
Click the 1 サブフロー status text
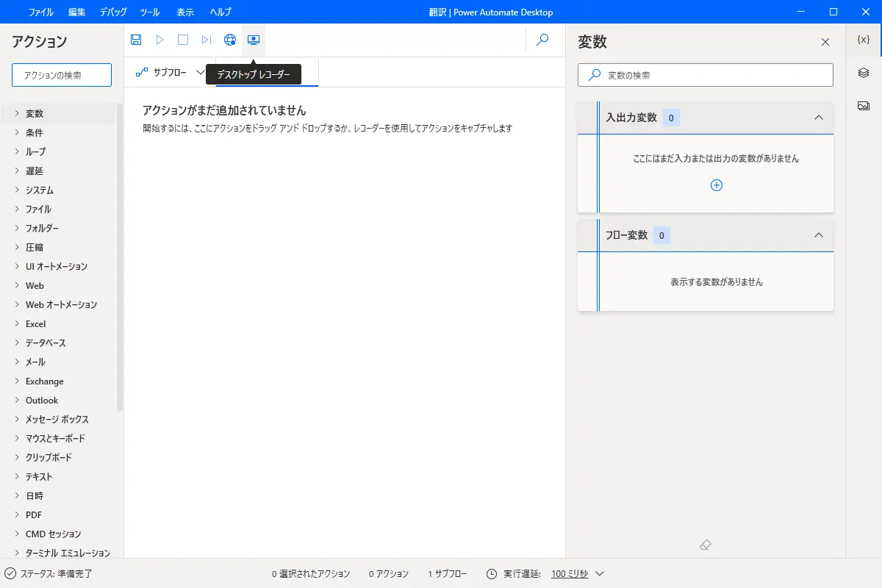tap(448, 573)
